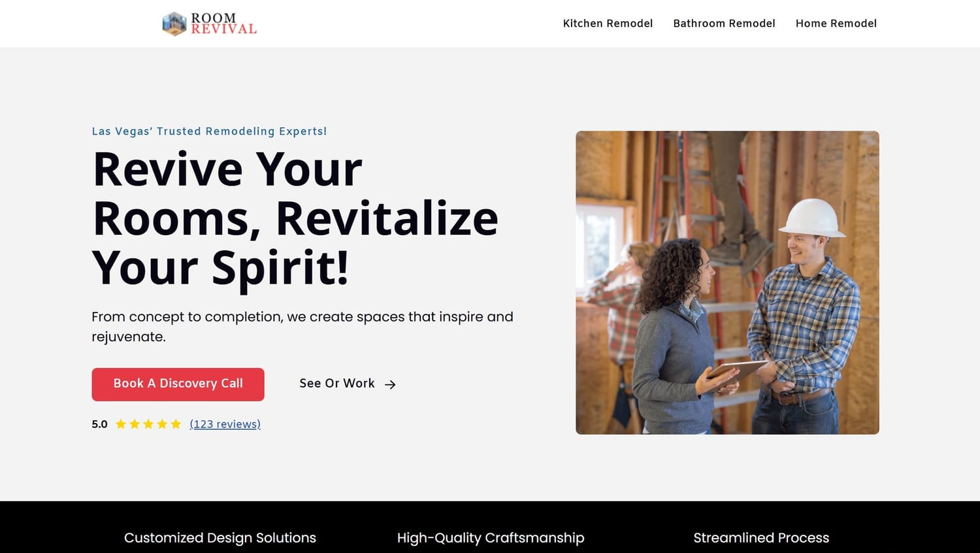Click the second rating star
Image resolution: width=980 pixels, height=553 pixels.
(135, 424)
